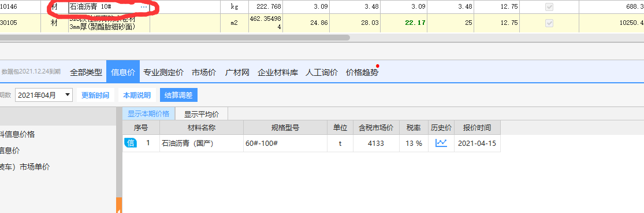Click the 序号 column header
This screenshot has width=644, height=213.
142,127
